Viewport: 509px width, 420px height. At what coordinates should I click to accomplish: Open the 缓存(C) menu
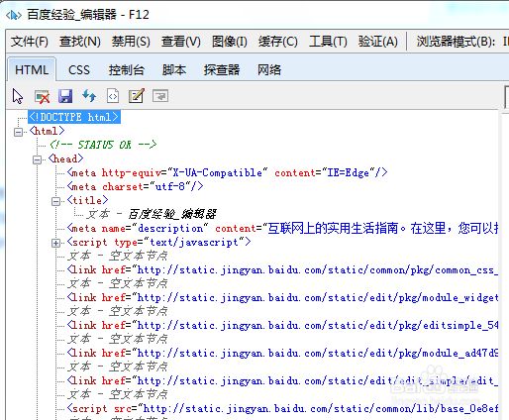tap(278, 42)
